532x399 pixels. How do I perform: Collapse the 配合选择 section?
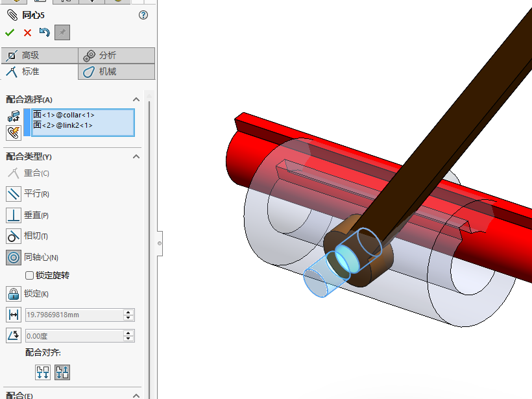point(136,99)
